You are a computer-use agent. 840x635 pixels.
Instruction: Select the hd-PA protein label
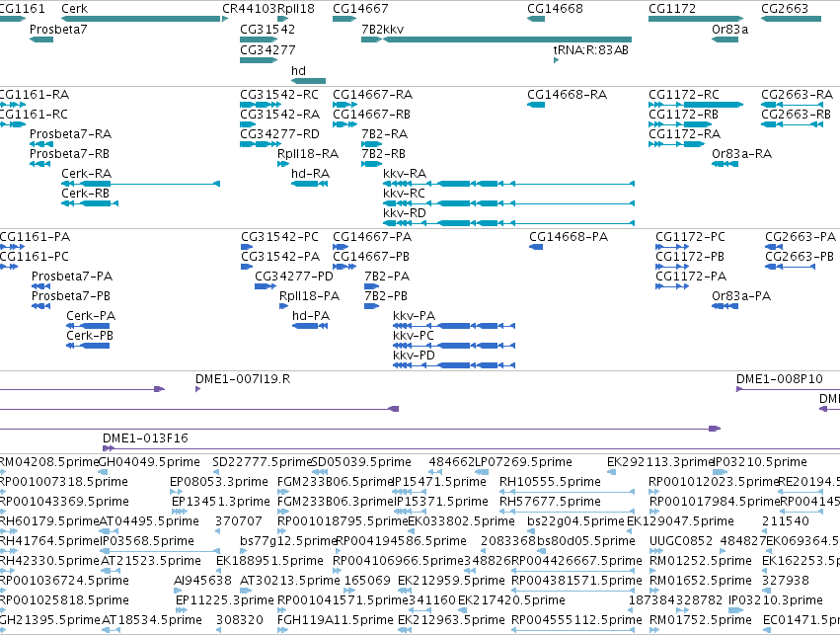311,316
